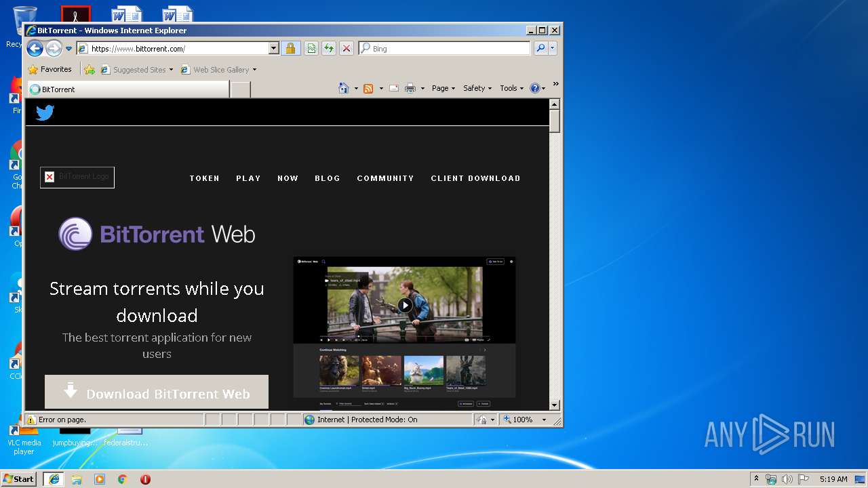Click the Forward navigation arrow
The width and height of the screenshot is (868, 488).
click(54, 48)
